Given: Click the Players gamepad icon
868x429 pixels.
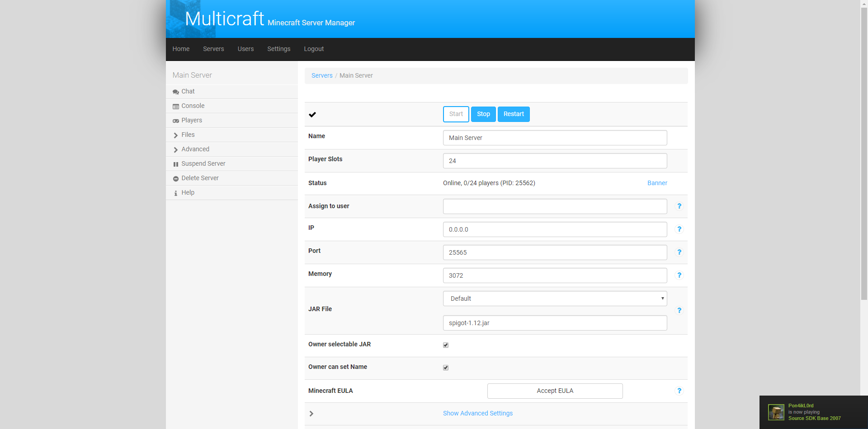Looking at the screenshot, I should [x=176, y=121].
